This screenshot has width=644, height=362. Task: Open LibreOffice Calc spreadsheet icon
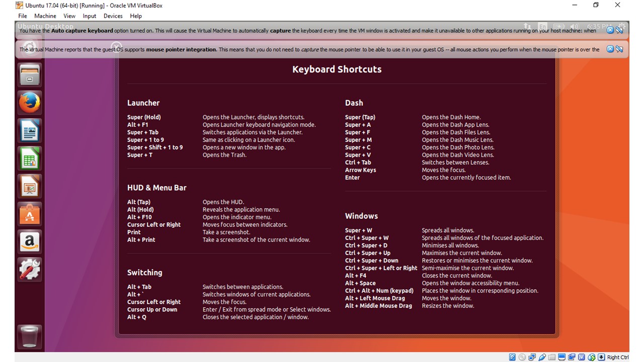[30, 159]
